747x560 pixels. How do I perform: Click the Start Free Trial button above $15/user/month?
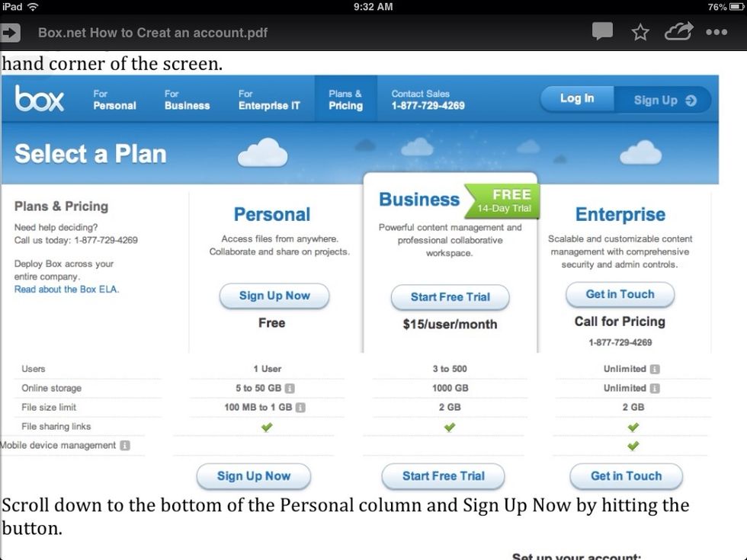click(450, 297)
